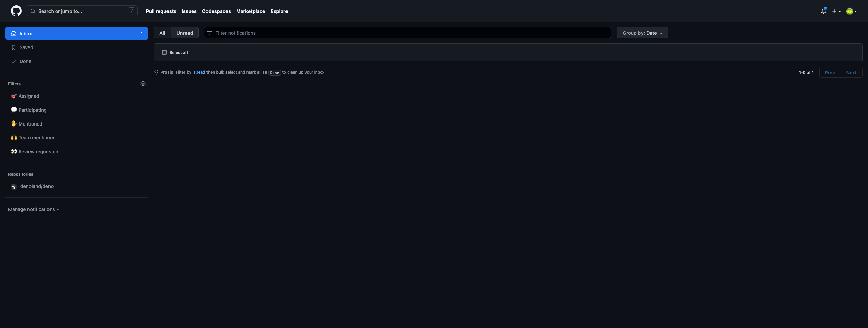Open the Group by Date dropdown
Viewport: 868px width, 328px height.
[642, 33]
